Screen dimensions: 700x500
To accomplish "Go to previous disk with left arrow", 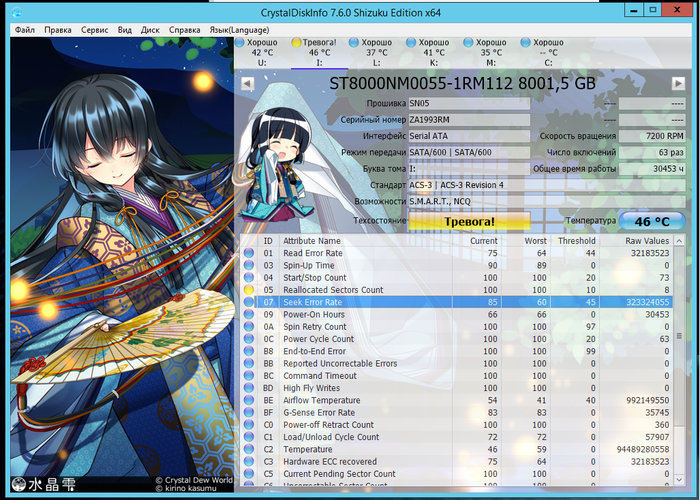I will click(x=249, y=84).
